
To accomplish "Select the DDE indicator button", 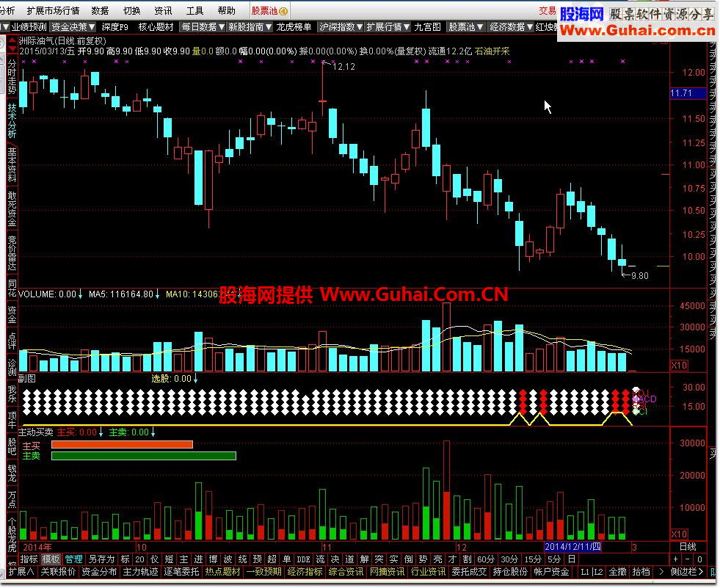I will 303,559.
